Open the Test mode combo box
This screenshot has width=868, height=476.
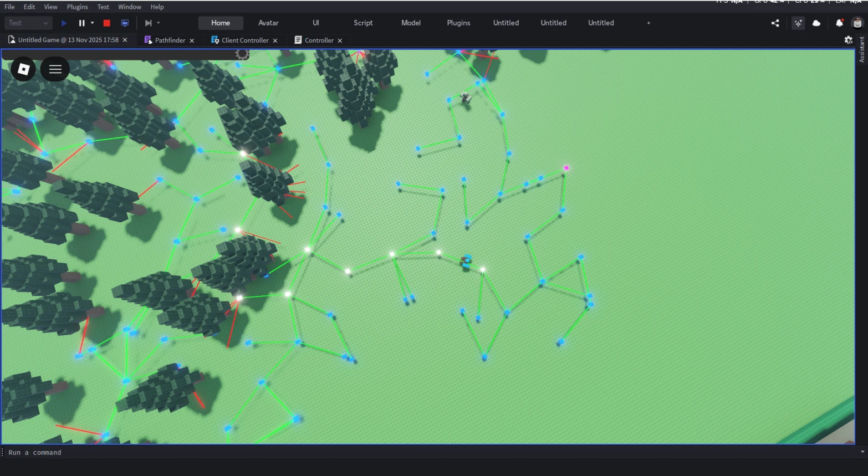28,23
